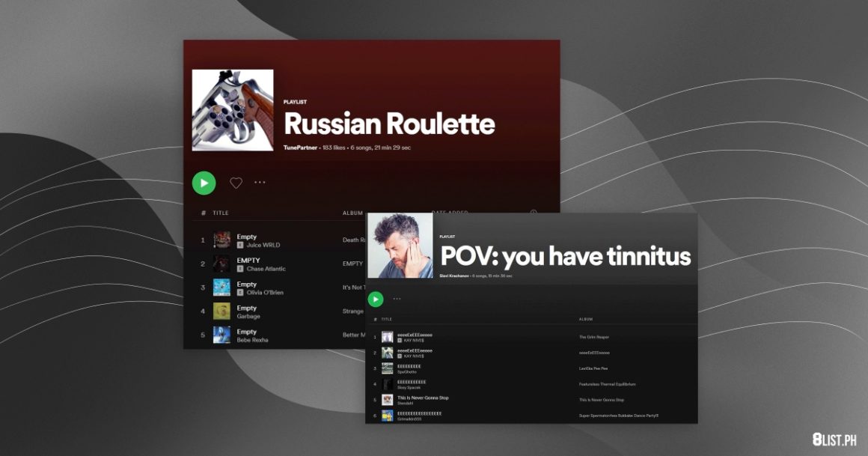Screen dimensions: 868x456
Task: Click the explicit badge next to Chase Atlantic
Action: click(x=239, y=270)
